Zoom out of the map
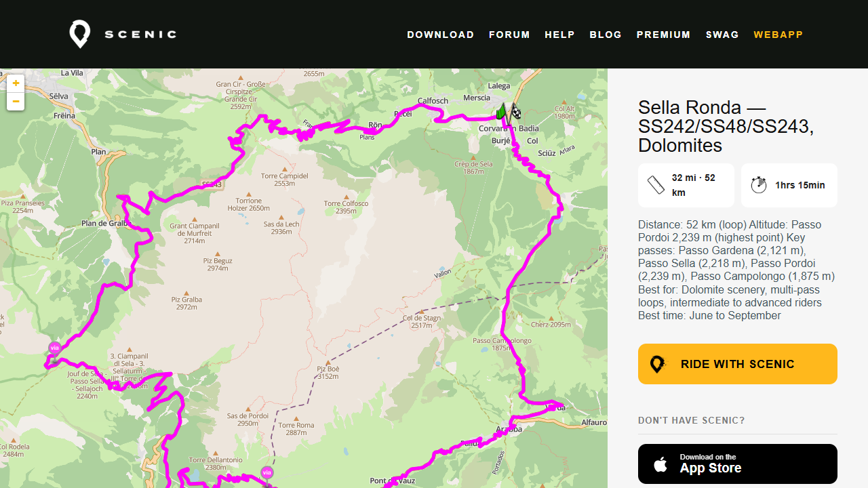 point(16,101)
